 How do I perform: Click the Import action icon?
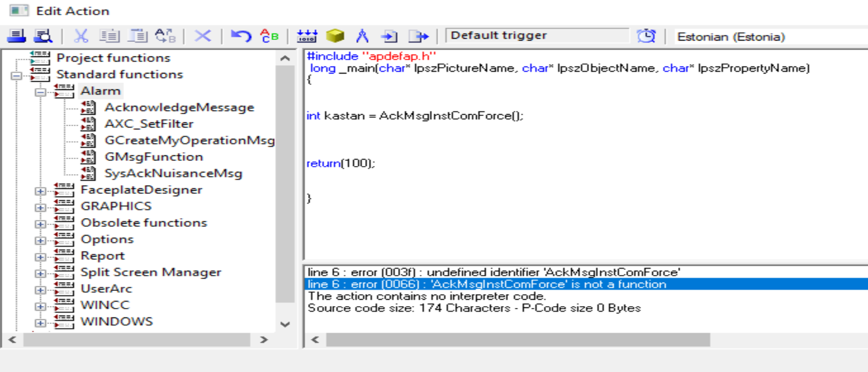tap(389, 36)
